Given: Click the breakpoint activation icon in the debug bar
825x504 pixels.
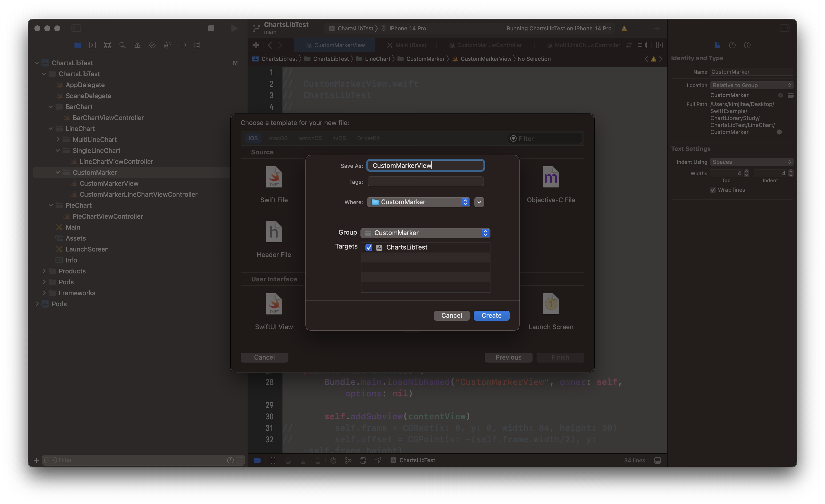Looking at the screenshot, I should tap(257, 460).
